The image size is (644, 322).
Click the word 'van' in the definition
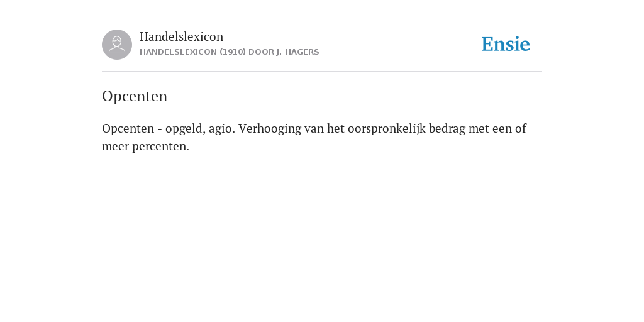pyautogui.click(x=314, y=129)
